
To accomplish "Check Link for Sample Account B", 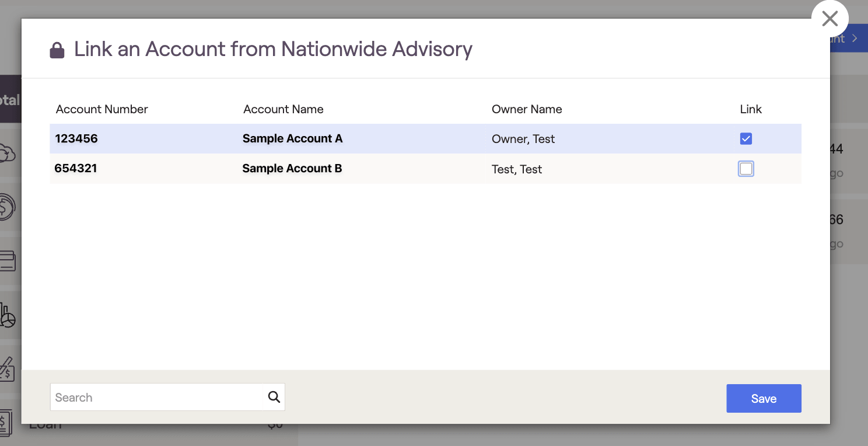I will tap(745, 169).
